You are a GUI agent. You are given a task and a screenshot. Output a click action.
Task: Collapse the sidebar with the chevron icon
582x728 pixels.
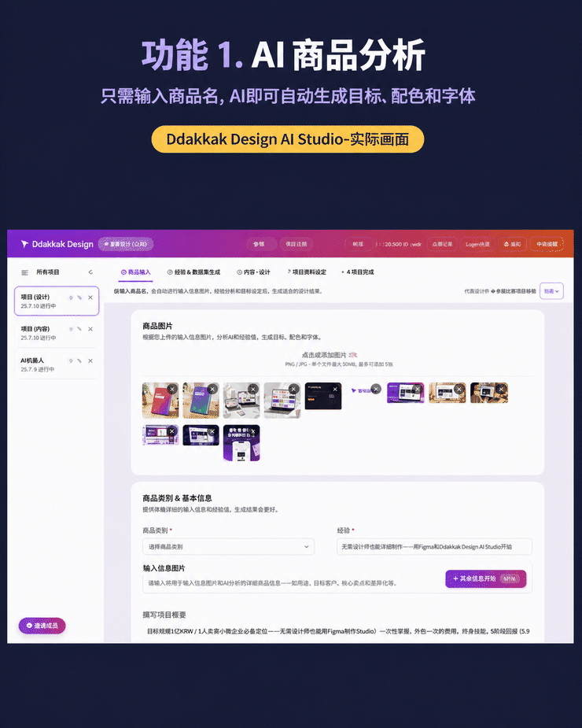(90, 272)
